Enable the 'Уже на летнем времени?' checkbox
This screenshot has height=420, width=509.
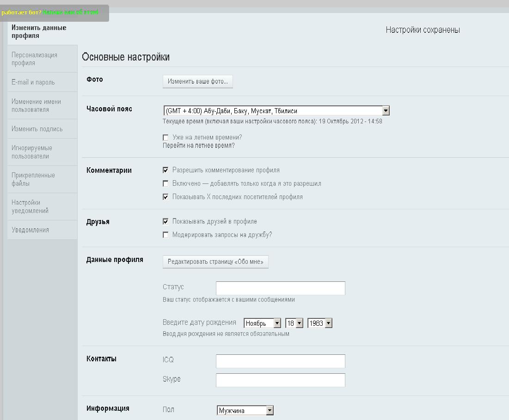pyautogui.click(x=166, y=138)
